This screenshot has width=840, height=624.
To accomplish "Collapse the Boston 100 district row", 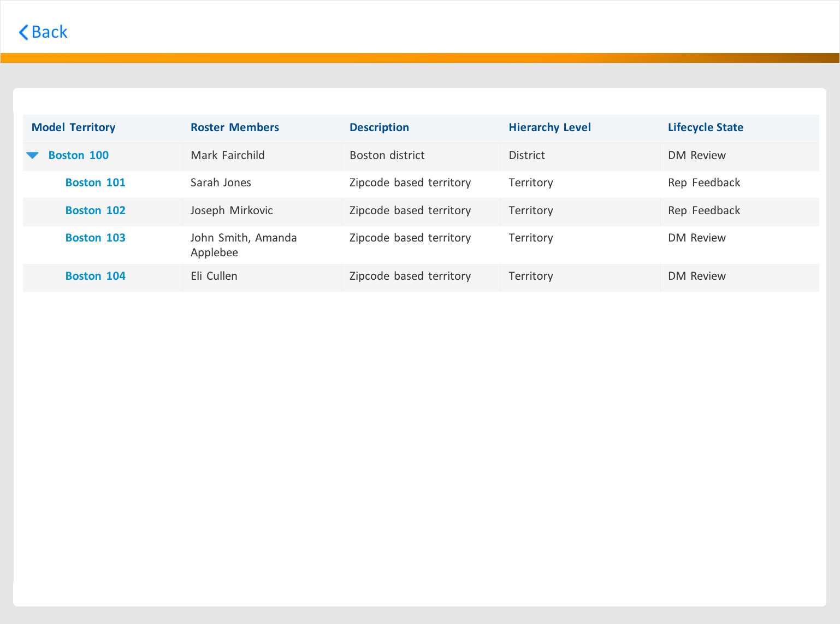I will (33, 156).
